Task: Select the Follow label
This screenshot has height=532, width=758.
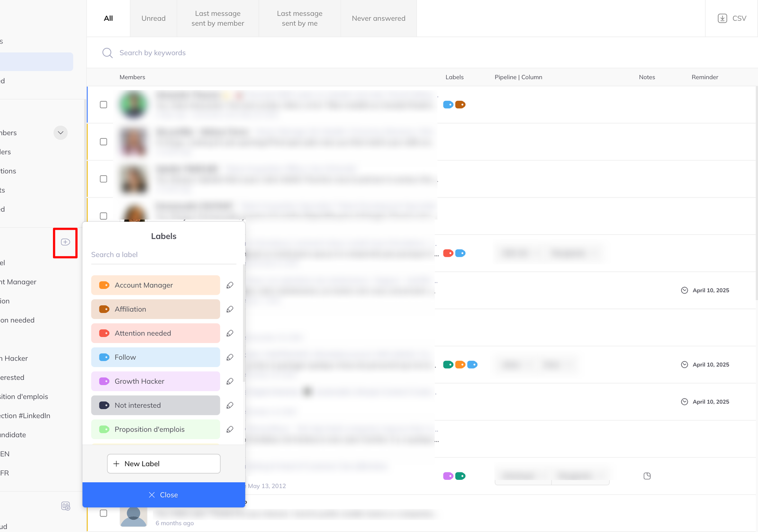Action: coord(155,357)
